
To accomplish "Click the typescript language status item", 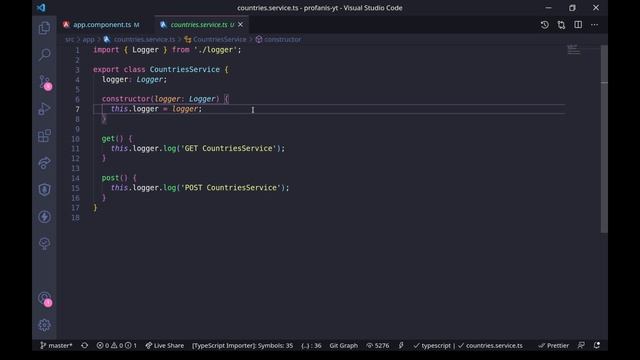I will pyautogui.click(x=432, y=345).
